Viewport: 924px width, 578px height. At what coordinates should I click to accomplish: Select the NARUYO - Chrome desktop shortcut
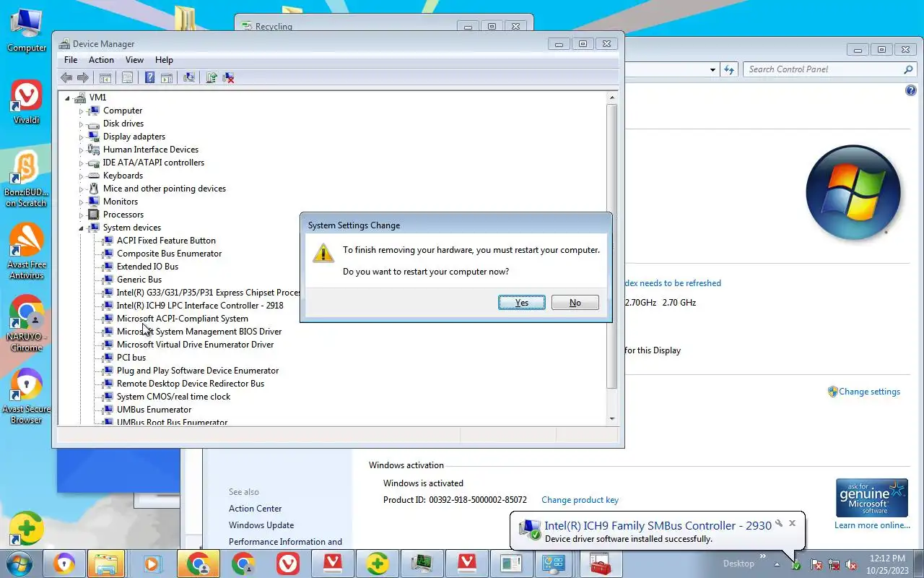point(27,323)
